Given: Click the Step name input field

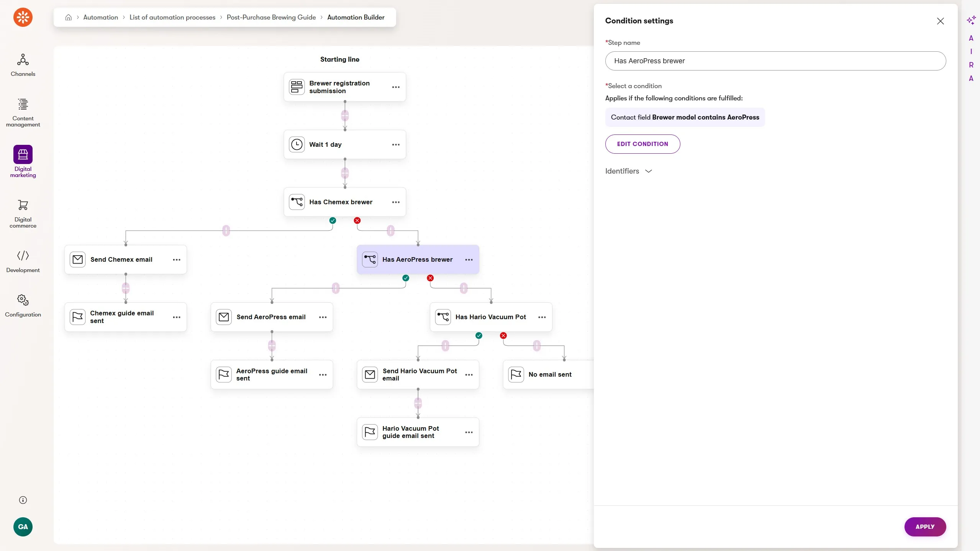Looking at the screenshot, I should pos(775,61).
